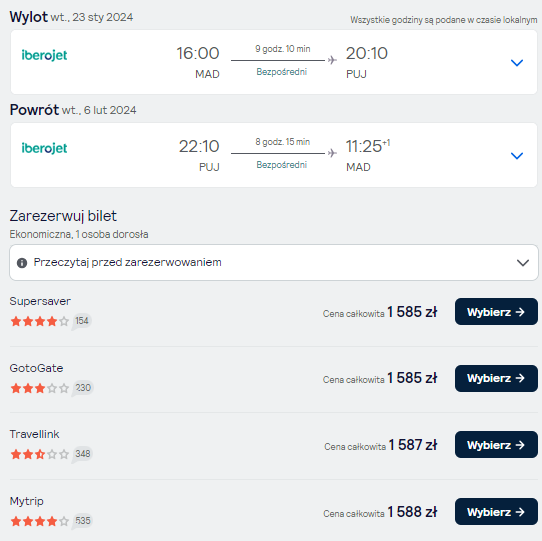Click the Travellink provider name

coord(34,434)
